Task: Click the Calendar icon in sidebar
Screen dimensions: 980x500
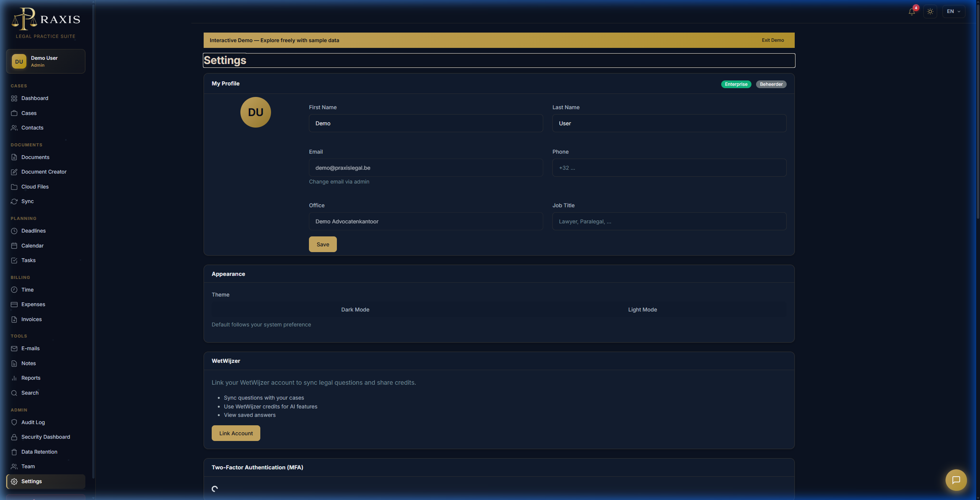Action: [x=14, y=246]
